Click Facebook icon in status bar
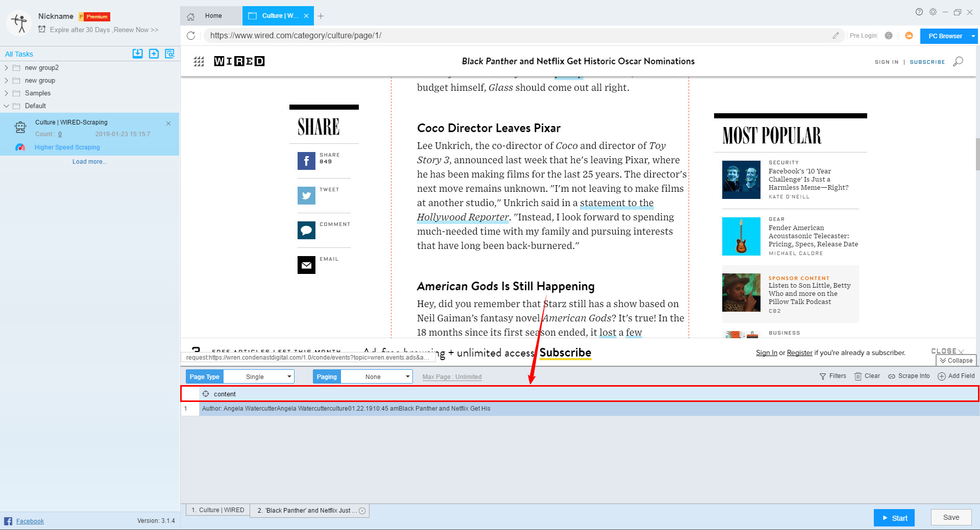Screen dimensions: 980x530 [x=8, y=521]
